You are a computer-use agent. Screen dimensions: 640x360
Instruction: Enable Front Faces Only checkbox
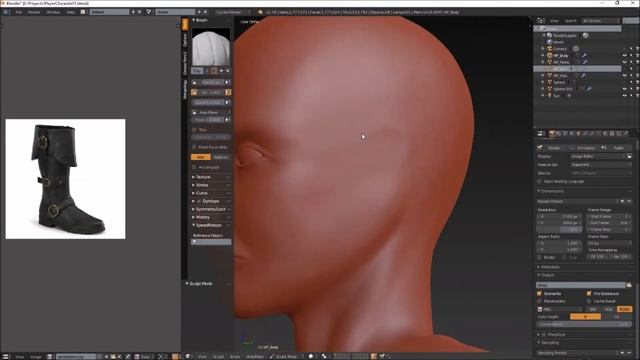[194, 147]
